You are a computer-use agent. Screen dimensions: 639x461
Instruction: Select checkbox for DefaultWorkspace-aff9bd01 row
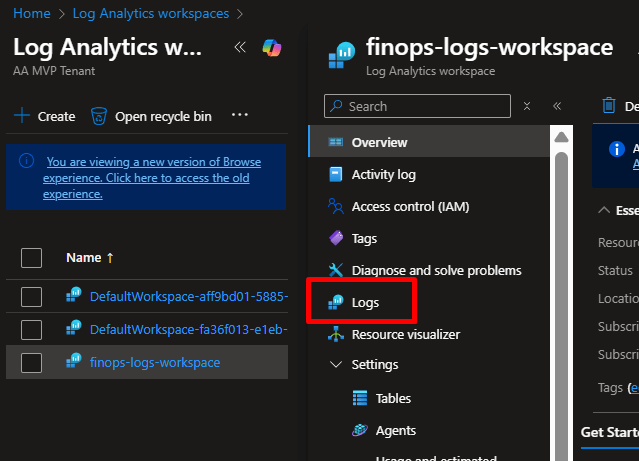[x=31, y=296]
